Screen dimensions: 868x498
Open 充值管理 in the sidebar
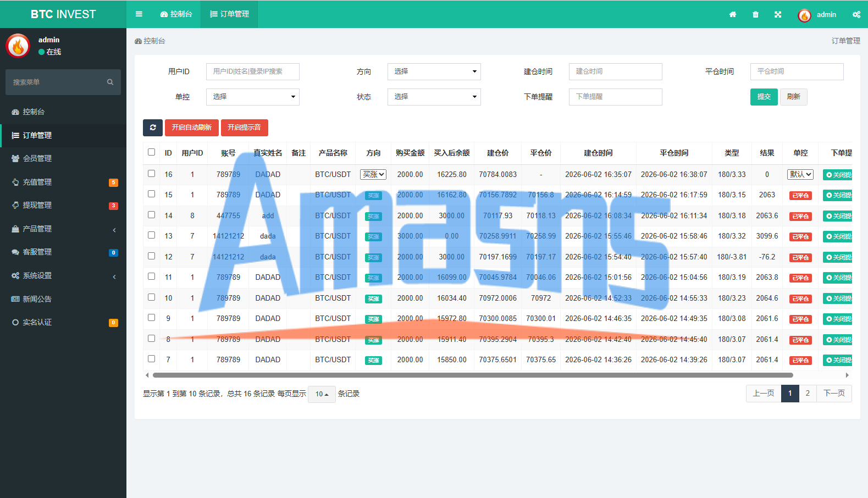[63, 182]
